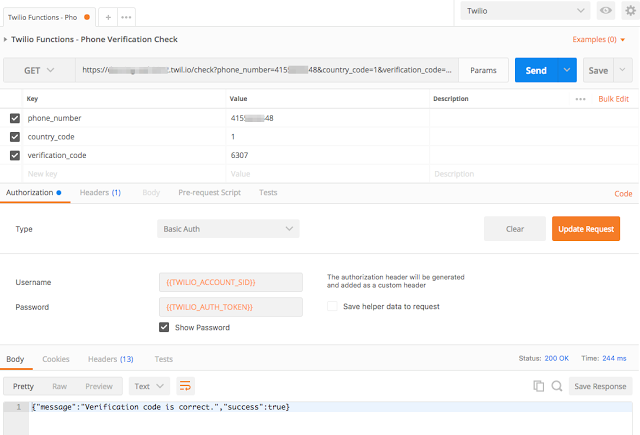
Task: Click the new parameter Description cell
Action: pos(534,174)
